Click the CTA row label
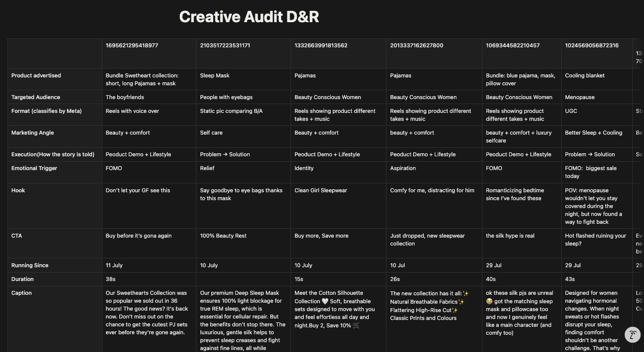 (16, 236)
